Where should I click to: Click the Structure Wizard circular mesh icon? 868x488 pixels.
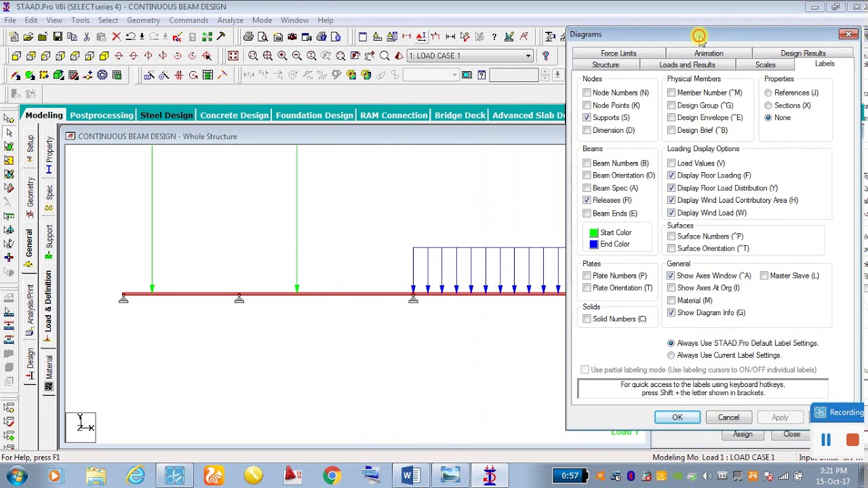(x=102, y=75)
